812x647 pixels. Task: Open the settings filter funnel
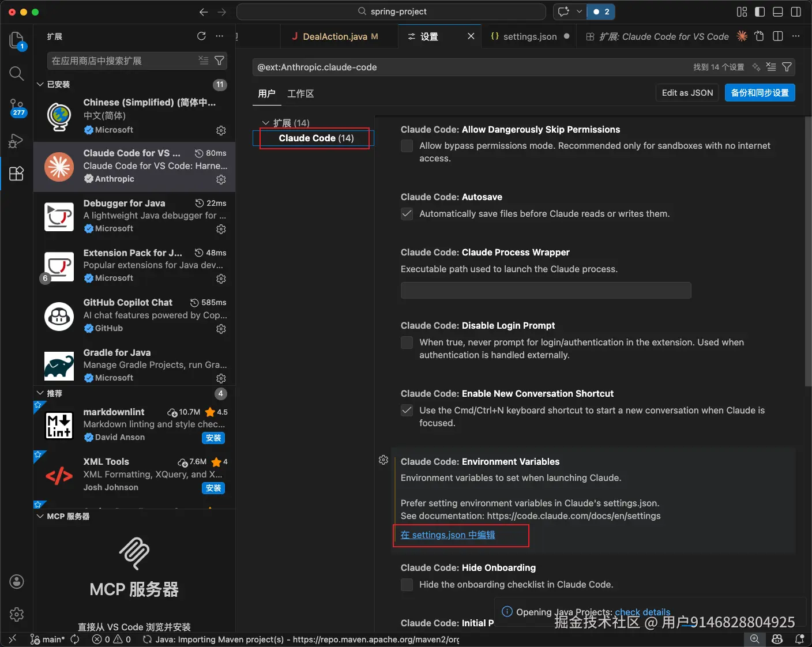(787, 67)
